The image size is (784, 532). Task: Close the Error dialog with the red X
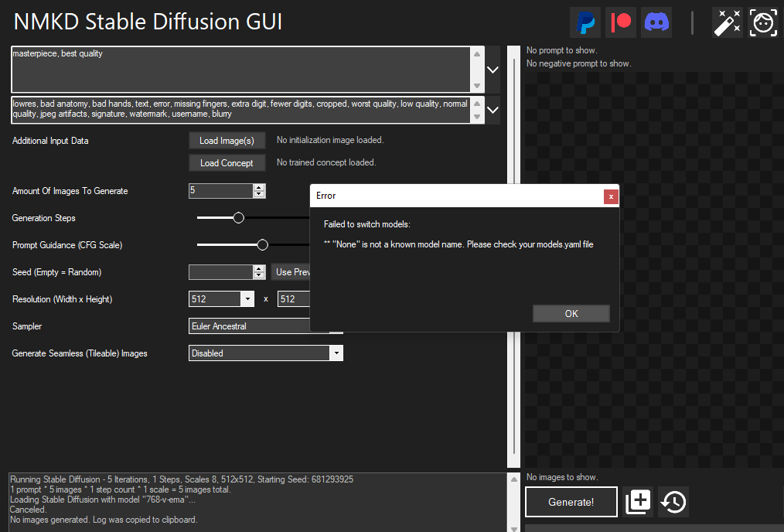[x=611, y=196]
